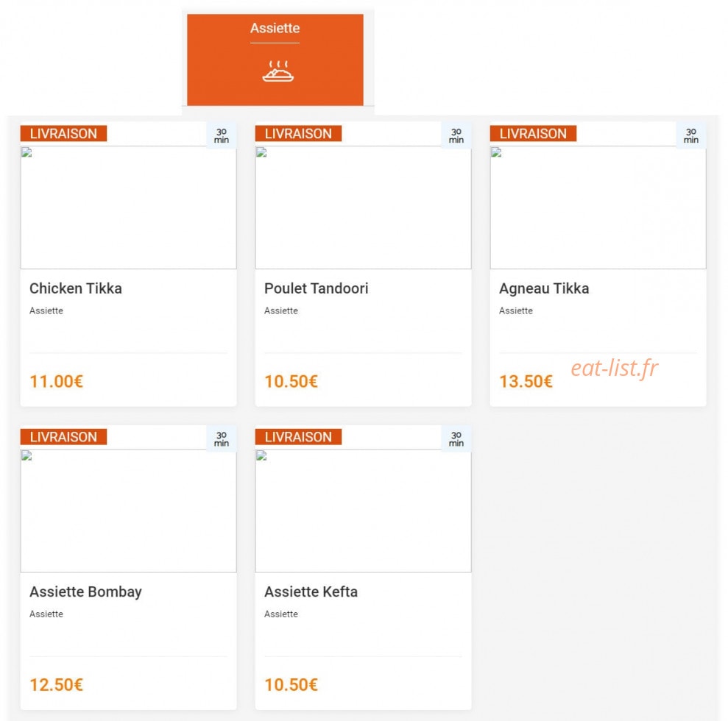Image resolution: width=728 pixels, height=721 pixels.
Task: Open the Assiette Bombay dish name
Action: point(85,592)
